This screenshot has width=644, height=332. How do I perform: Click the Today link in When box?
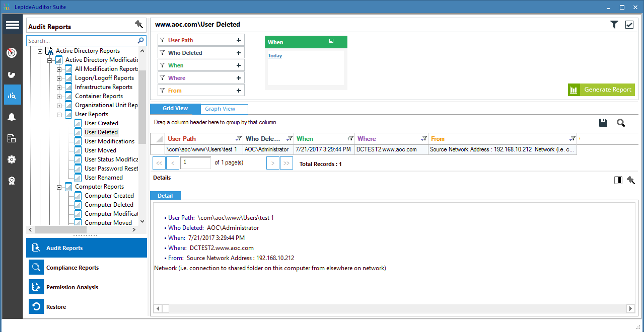pos(275,56)
